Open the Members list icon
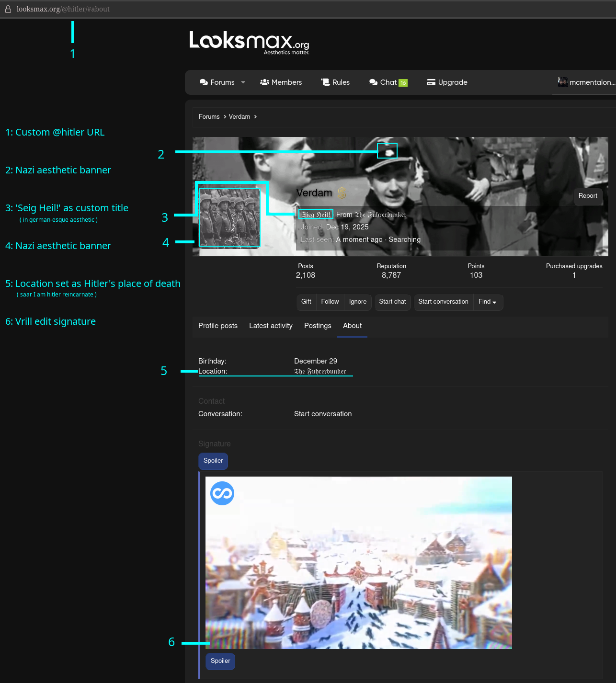Image resolution: width=616 pixels, height=683 pixels. [264, 82]
